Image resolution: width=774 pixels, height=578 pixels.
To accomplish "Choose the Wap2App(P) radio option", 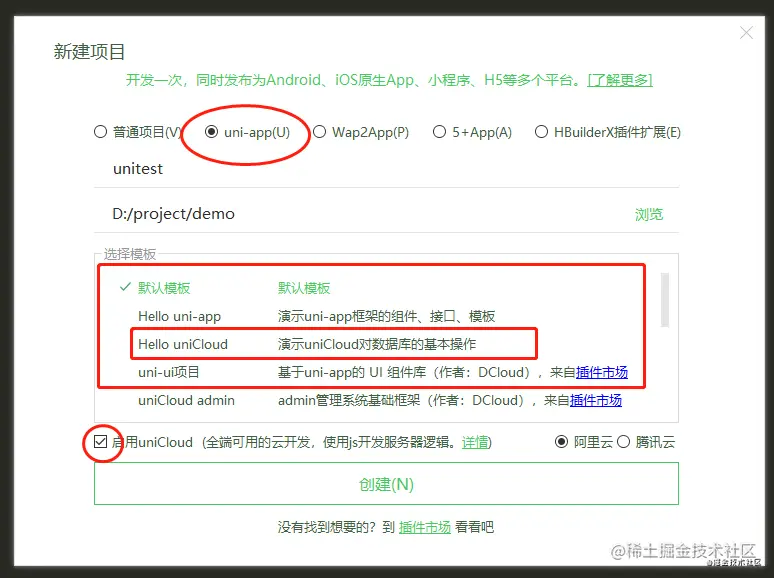I will pyautogui.click(x=319, y=132).
